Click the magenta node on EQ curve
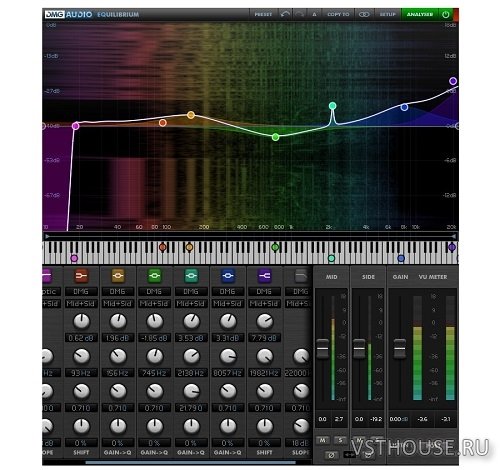The height and width of the screenshot is (470, 500). 76,126
